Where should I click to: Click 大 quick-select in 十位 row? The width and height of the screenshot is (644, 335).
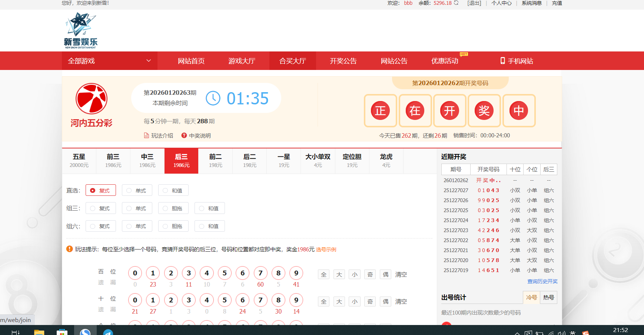[x=339, y=301]
